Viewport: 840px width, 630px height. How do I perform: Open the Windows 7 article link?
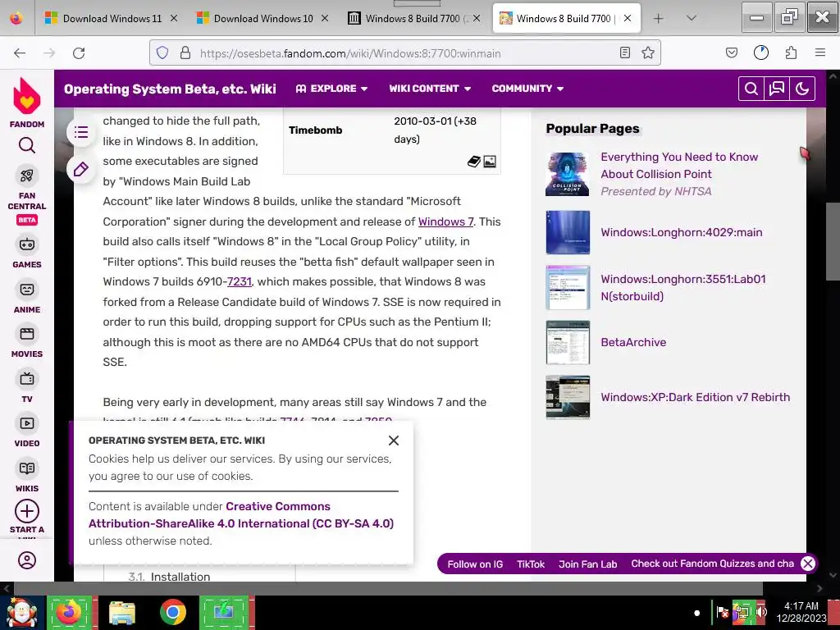coord(445,221)
